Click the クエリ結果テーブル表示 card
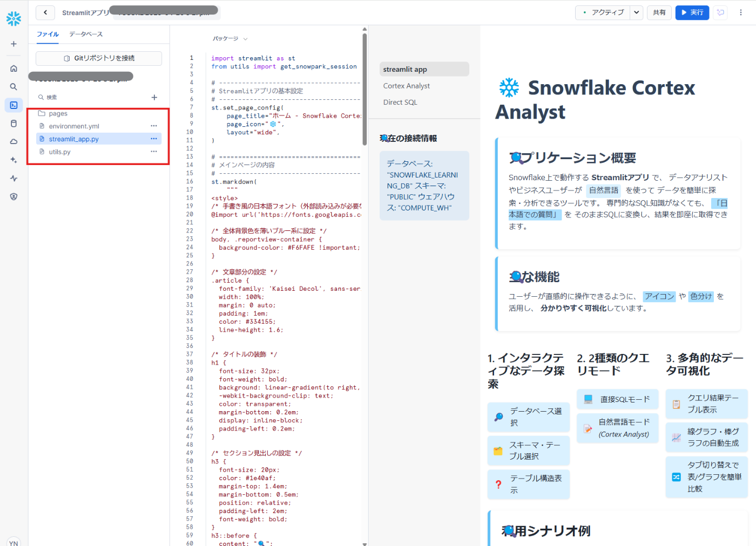Image resolution: width=756 pixels, height=546 pixels. 706,404
